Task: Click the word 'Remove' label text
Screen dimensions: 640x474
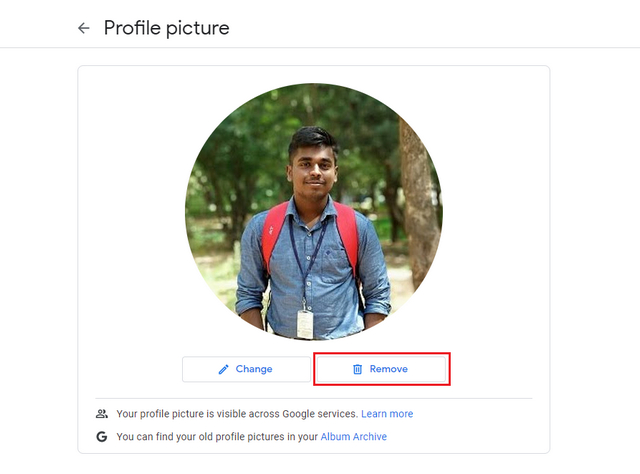Action: coord(389,369)
